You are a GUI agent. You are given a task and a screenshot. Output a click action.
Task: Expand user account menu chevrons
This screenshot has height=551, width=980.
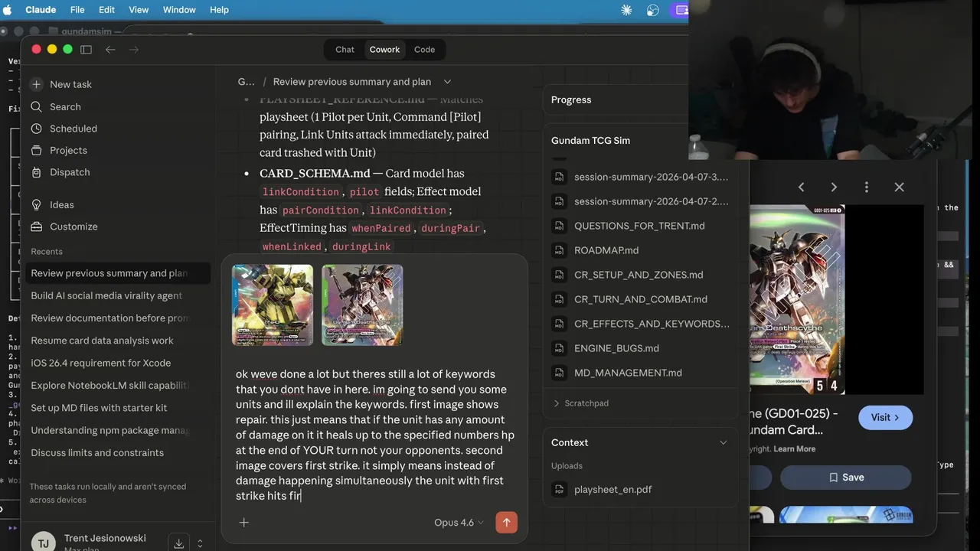(x=200, y=543)
